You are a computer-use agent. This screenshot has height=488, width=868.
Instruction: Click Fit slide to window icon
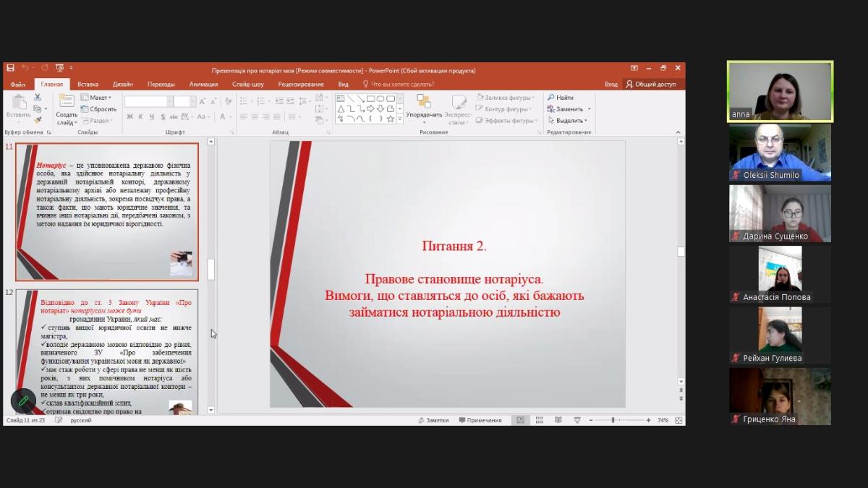[x=678, y=420]
